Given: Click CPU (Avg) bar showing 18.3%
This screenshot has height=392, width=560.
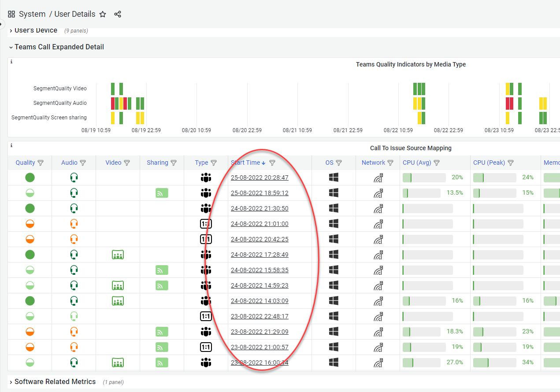Looking at the screenshot, I should (422, 332).
